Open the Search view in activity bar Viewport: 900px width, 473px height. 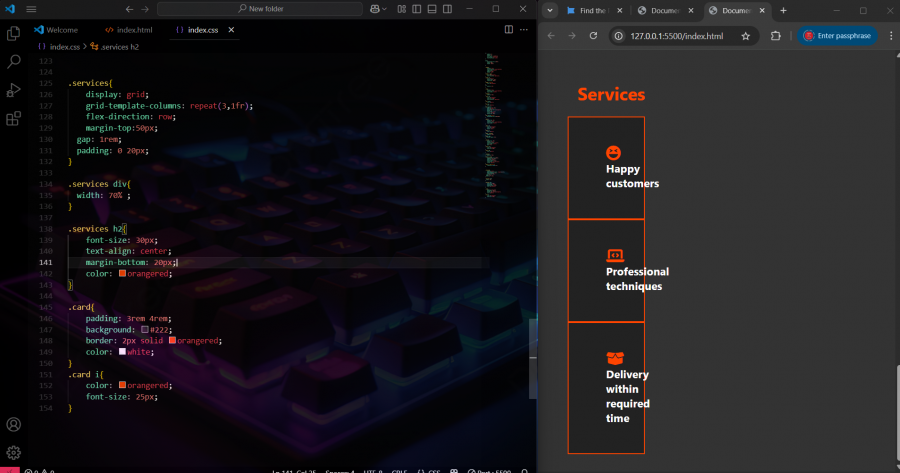click(14, 62)
